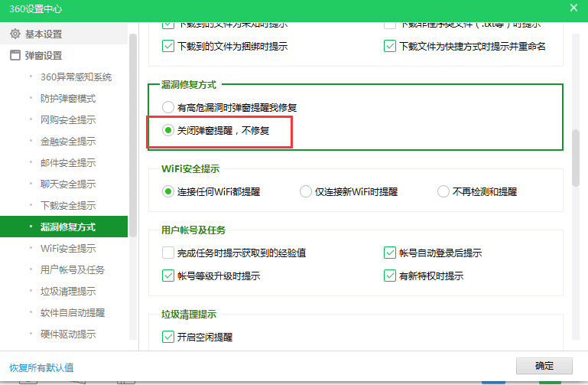Viewport: 588px width, 385px height.
Task: Enable 完成任务时提示获取到的经验值 checkbox
Action: tap(168, 253)
